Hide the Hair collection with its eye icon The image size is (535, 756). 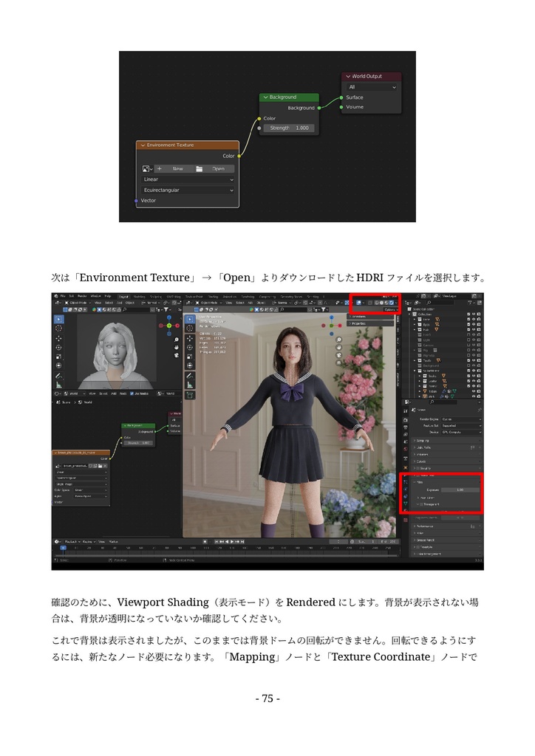[x=473, y=330]
